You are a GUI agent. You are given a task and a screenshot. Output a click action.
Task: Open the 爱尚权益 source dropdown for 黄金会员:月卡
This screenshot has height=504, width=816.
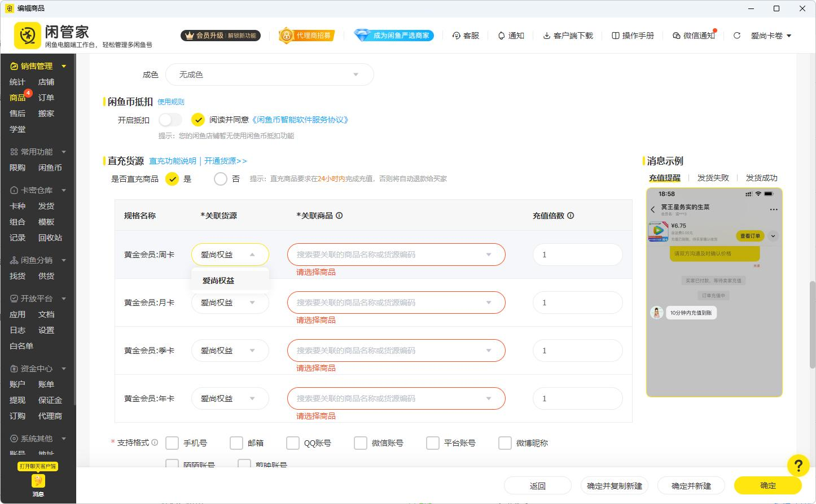tap(230, 303)
